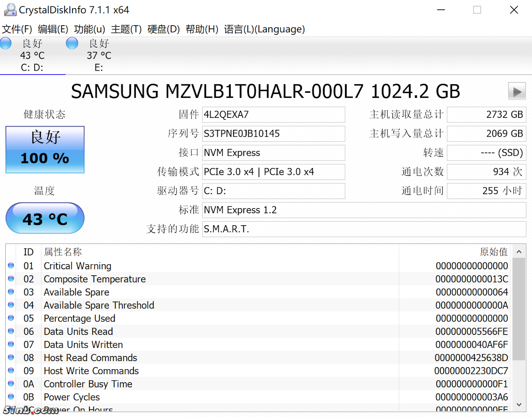
Task: Click status dot of Data Units Written row
Action: [x=11, y=344]
